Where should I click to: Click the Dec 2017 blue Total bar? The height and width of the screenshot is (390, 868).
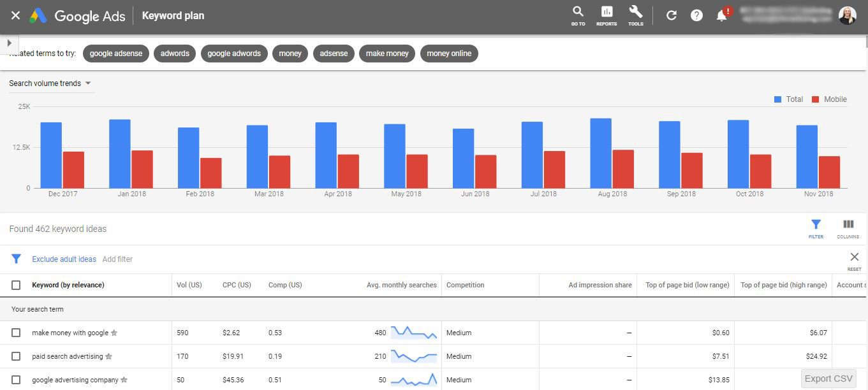(x=51, y=155)
